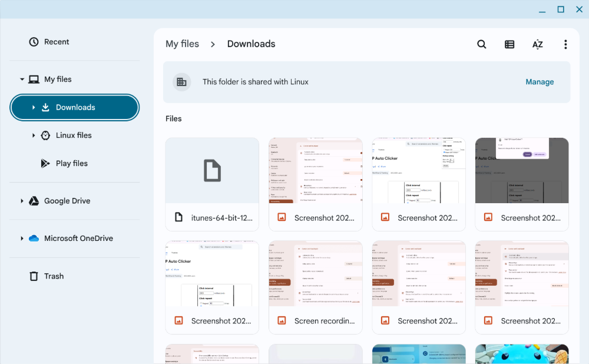Click the Manage link for Linux sharing
Screen dimensions: 589x364
tap(540, 82)
